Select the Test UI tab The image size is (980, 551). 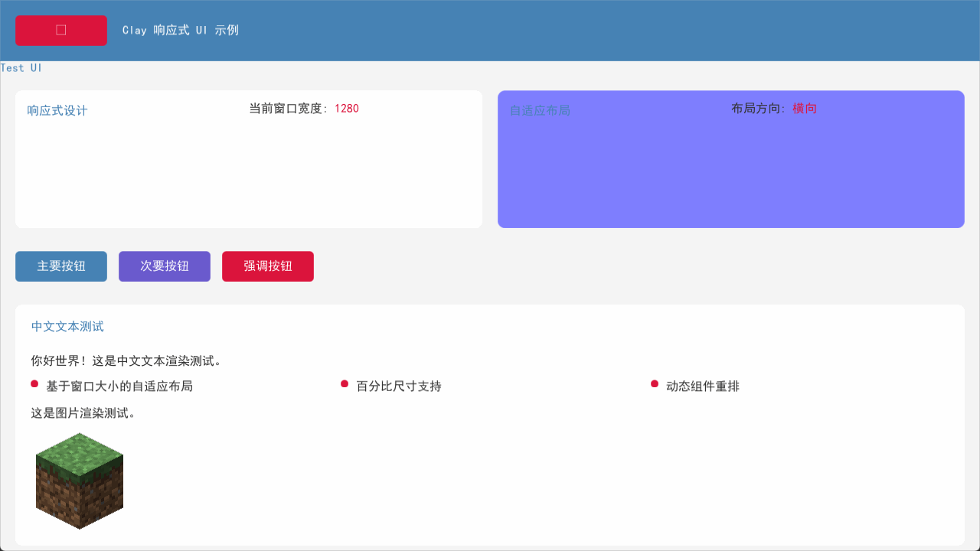[20, 67]
